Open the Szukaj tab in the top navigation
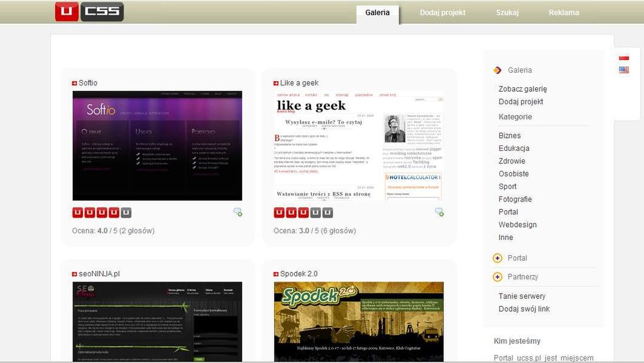644x363 pixels. point(507,13)
